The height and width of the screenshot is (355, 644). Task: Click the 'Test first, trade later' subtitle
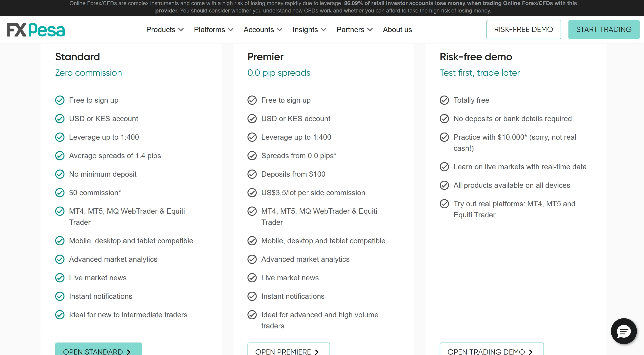(x=479, y=73)
